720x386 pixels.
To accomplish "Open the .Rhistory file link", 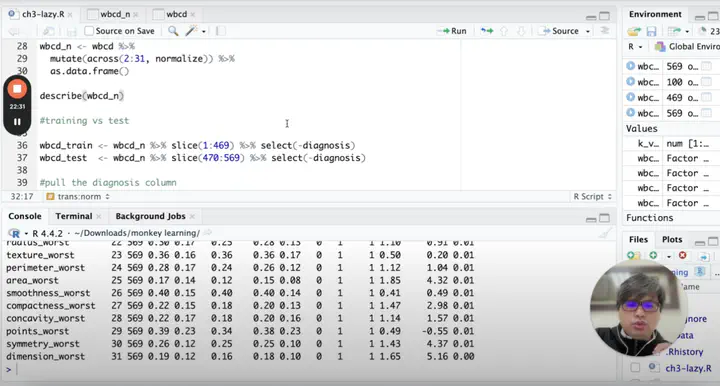I will (x=685, y=352).
